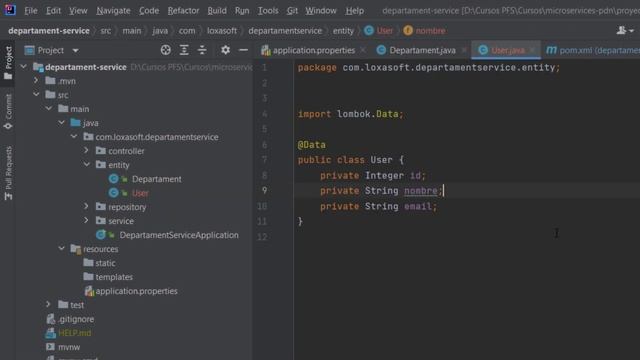Click the main breadcrumb segment

[132, 31]
